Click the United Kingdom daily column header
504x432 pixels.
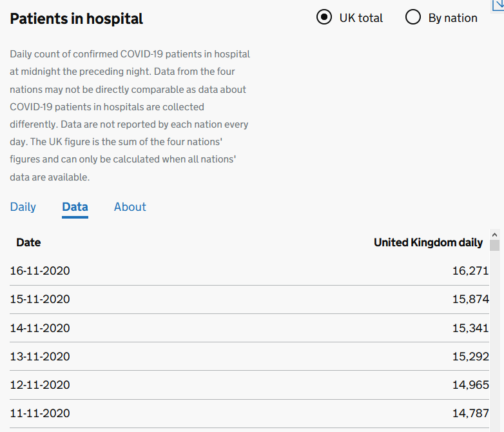[428, 242]
